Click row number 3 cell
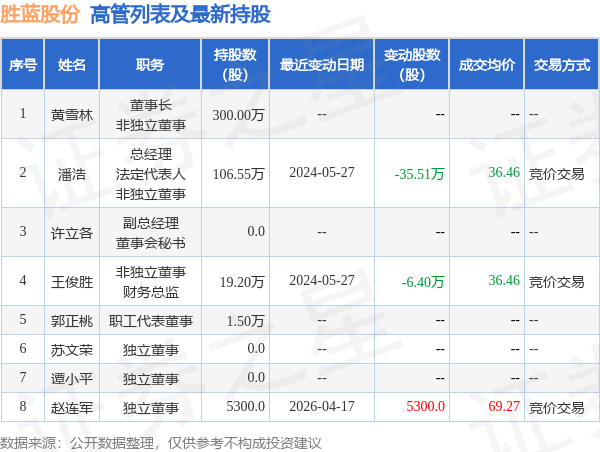 click(x=23, y=231)
